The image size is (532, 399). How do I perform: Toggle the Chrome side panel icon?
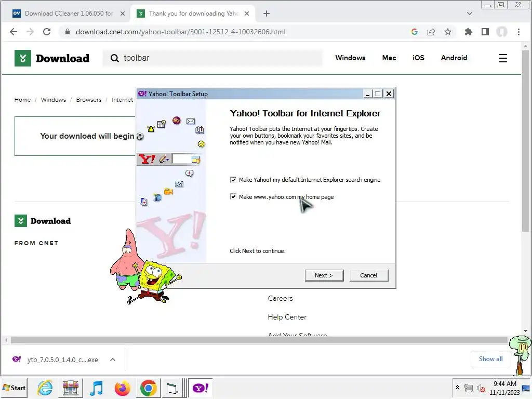(485, 32)
